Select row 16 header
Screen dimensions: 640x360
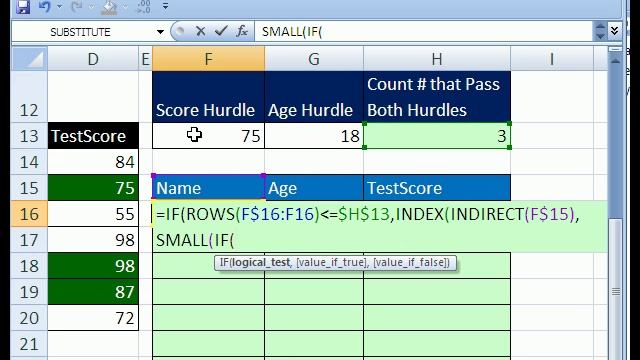[x=29, y=214]
